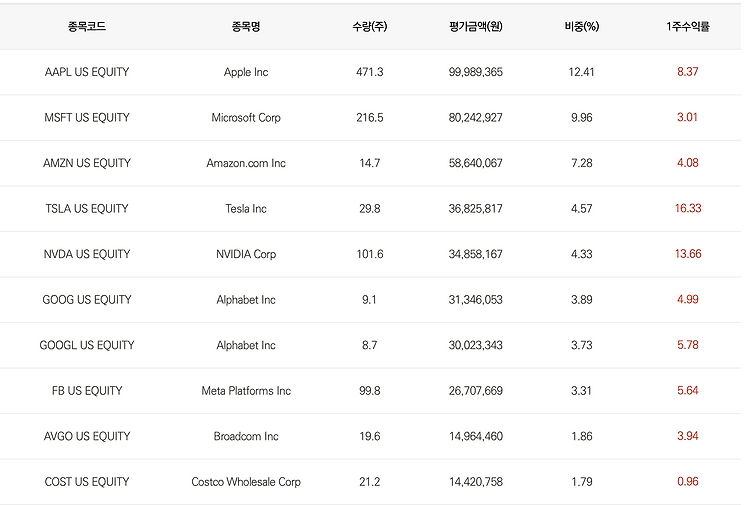Click the NVIDIA Corp name cell
This screenshot has width=750, height=505.
coord(246,254)
